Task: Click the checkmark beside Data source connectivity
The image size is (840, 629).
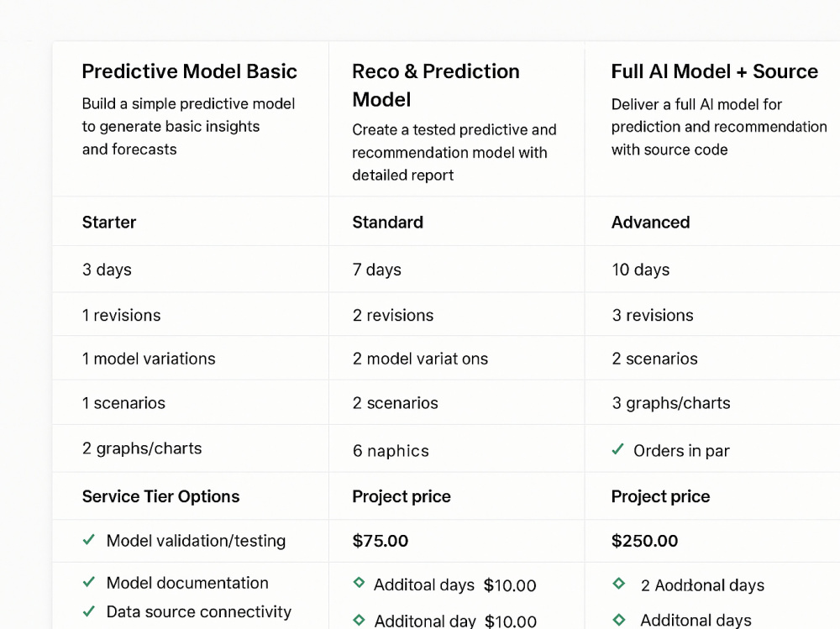Action: (x=89, y=611)
